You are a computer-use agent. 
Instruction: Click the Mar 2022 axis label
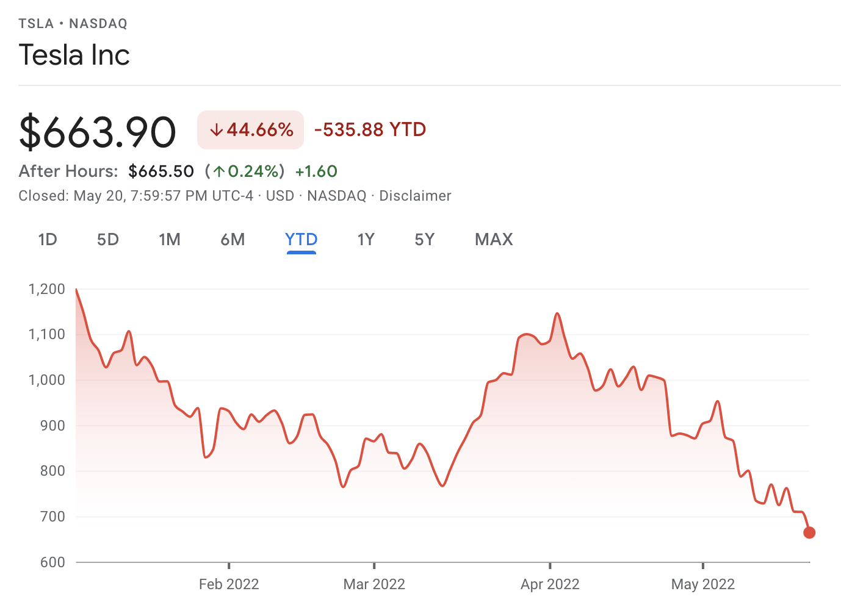374,584
